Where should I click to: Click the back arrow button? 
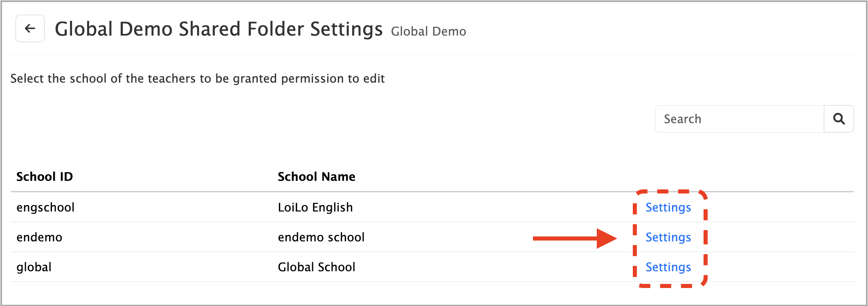tap(30, 29)
